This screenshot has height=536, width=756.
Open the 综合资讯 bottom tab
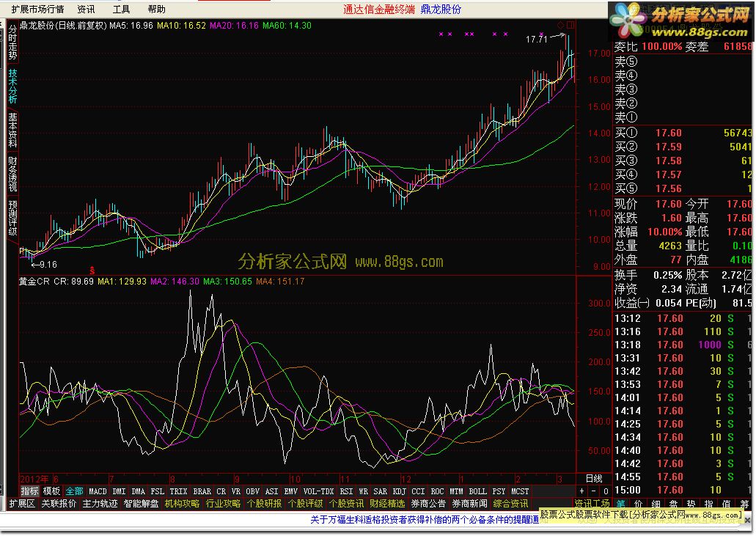point(510,504)
